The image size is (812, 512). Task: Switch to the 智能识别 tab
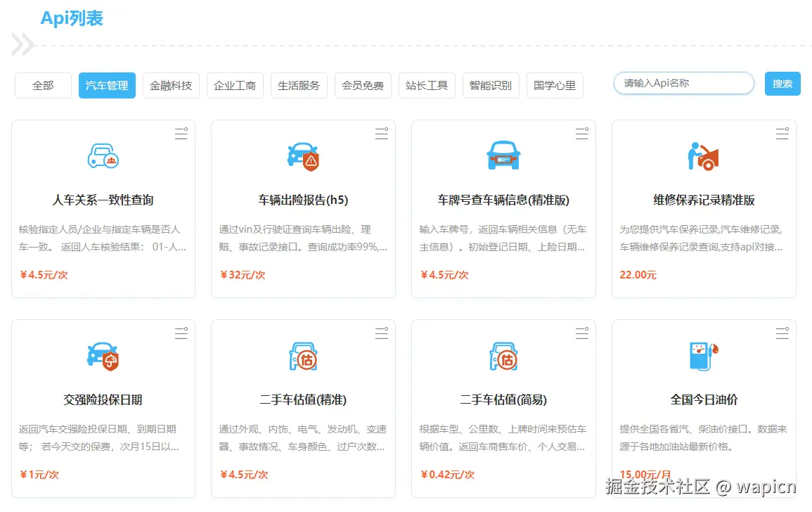(491, 84)
